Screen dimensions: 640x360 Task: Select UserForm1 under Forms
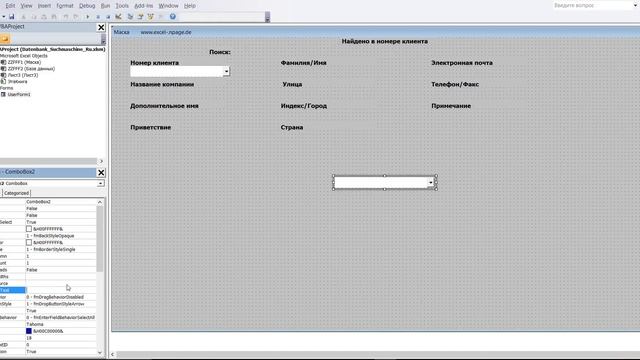[x=19, y=94]
